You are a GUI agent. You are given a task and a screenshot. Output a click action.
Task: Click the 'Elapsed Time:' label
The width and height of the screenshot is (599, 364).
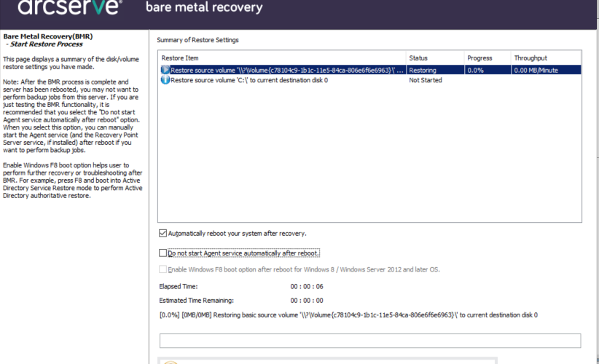coord(179,287)
